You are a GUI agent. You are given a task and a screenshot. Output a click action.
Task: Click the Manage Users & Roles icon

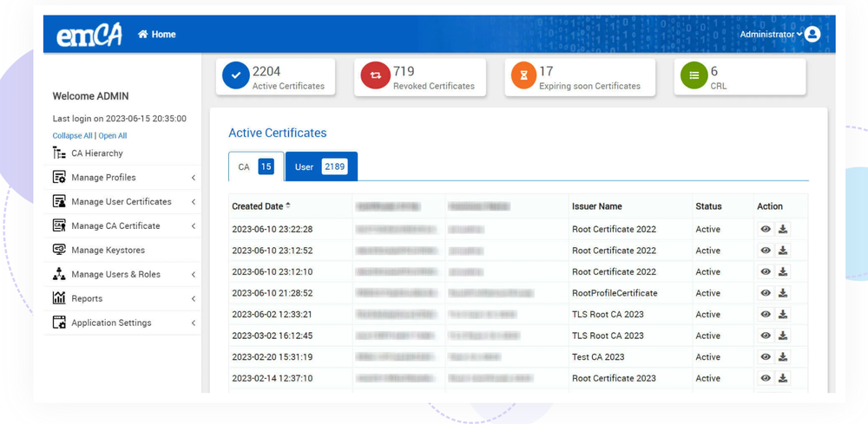click(x=59, y=274)
